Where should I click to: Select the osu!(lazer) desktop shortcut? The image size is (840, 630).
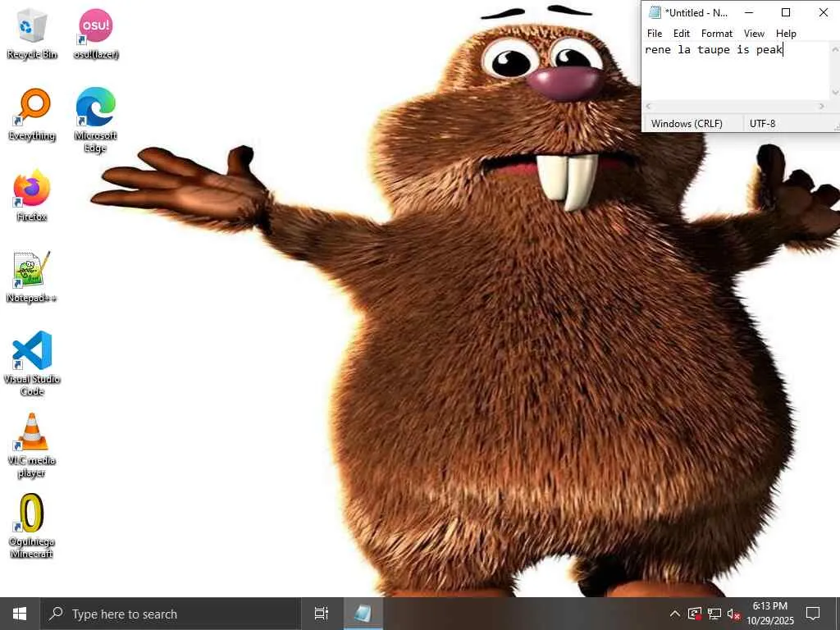coord(96,33)
